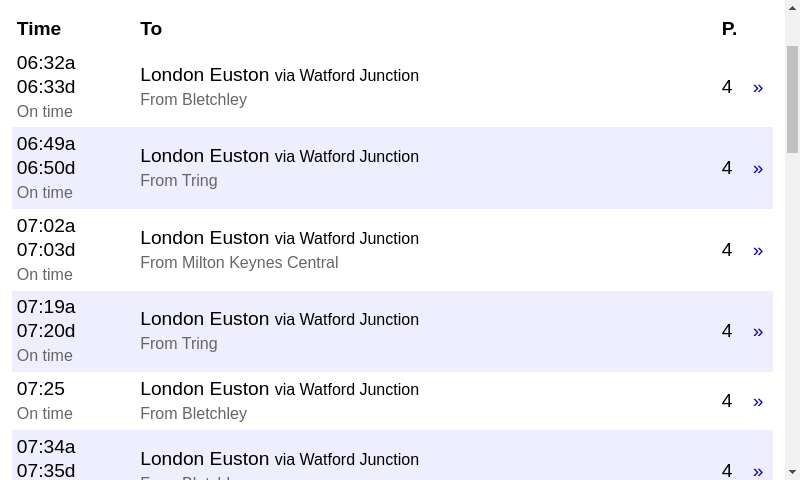The image size is (800, 480).
Task: Click the vertical scrollbar thumb
Action: click(792, 98)
